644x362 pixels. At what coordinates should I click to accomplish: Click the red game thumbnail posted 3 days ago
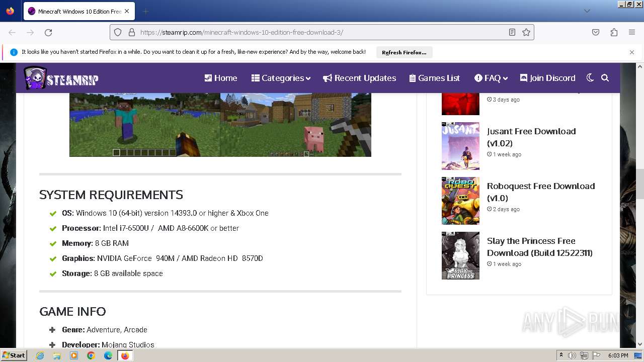coord(460,104)
